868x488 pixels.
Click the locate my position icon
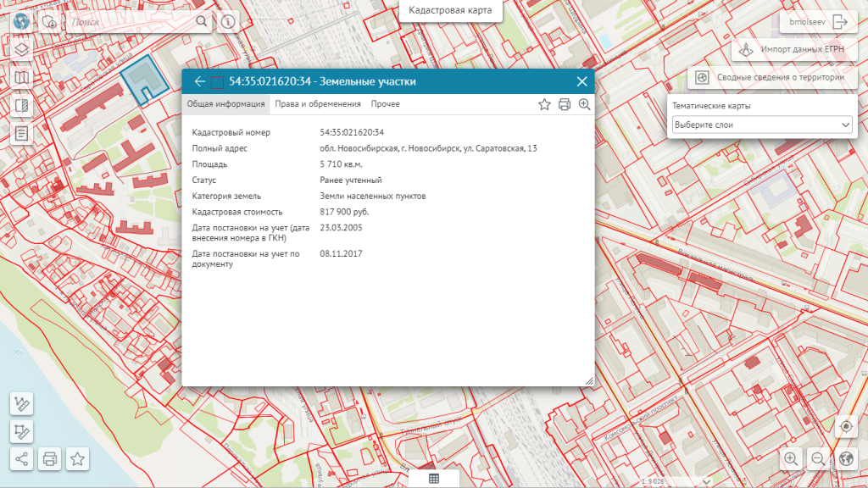[845, 427]
